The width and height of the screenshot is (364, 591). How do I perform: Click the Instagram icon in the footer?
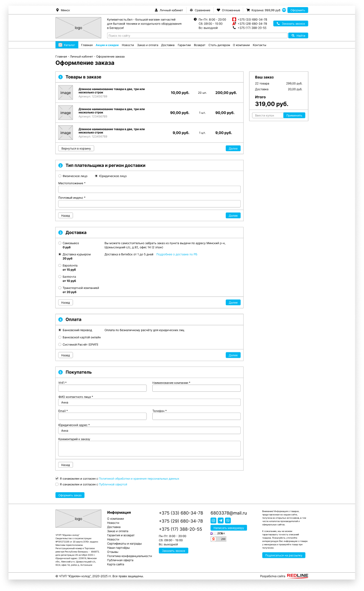[x=213, y=520]
